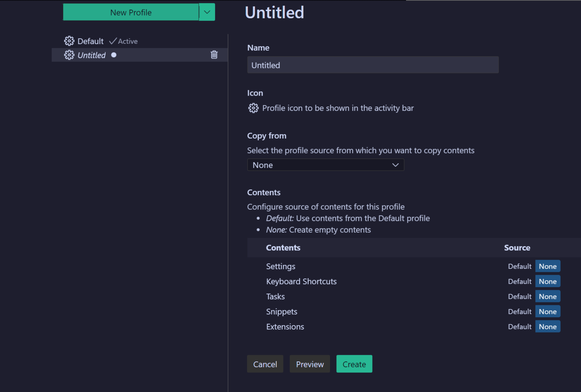Set Keyboard Shortcuts source to None

coord(547,281)
